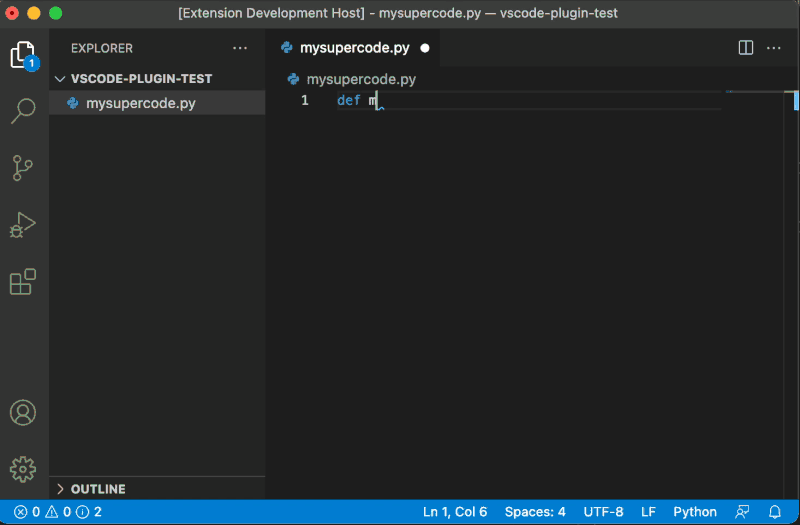This screenshot has width=800, height=525.
Task: Close the window with red button
Action: click(x=12, y=13)
